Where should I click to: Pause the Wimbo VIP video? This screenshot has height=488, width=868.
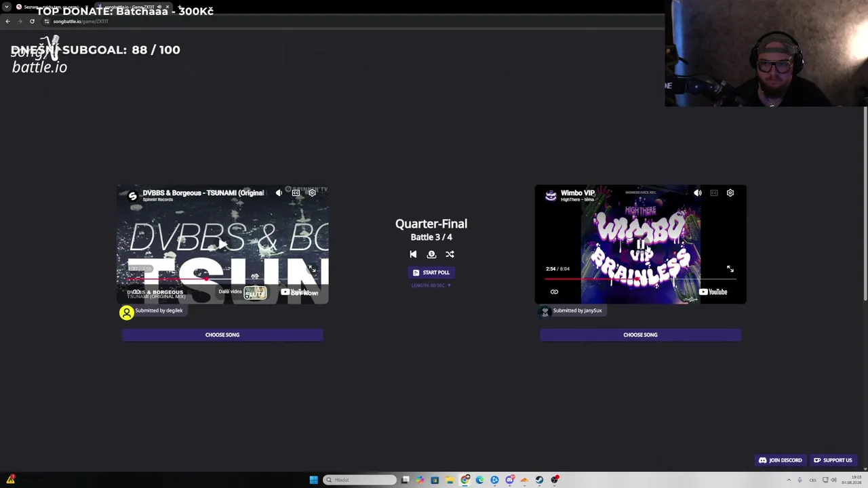pos(640,244)
